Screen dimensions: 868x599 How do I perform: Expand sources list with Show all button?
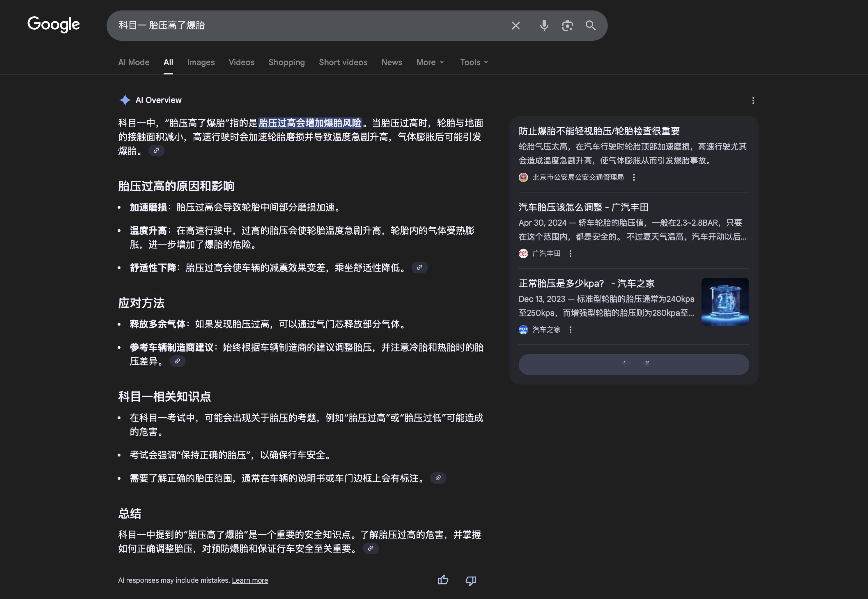tap(634, 364)
